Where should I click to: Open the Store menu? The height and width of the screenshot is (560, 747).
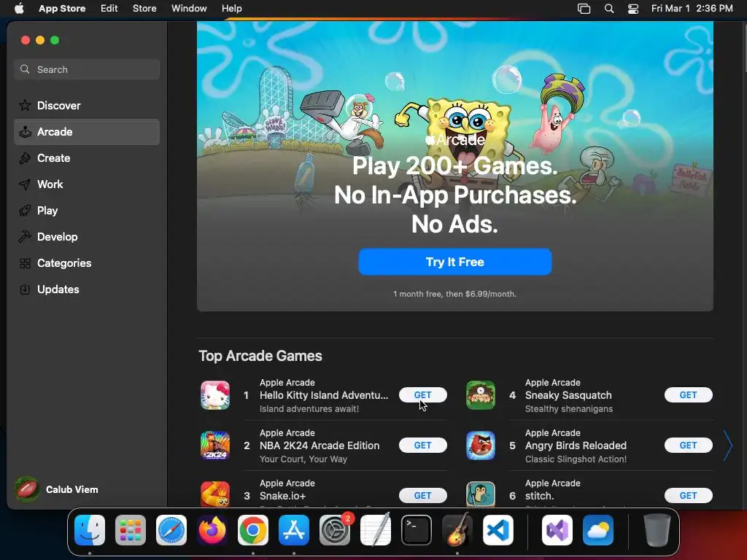(144, 9)
